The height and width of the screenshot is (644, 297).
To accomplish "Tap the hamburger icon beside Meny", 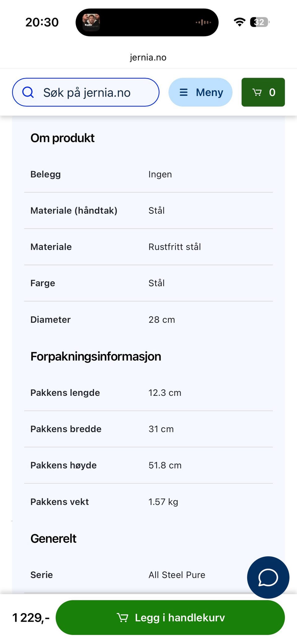I will pos(183,92).
